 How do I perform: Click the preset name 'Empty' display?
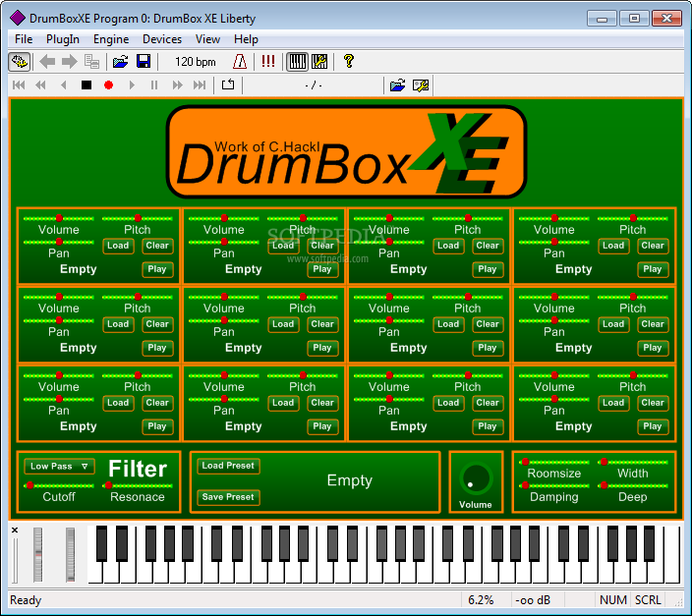[350, 480]
